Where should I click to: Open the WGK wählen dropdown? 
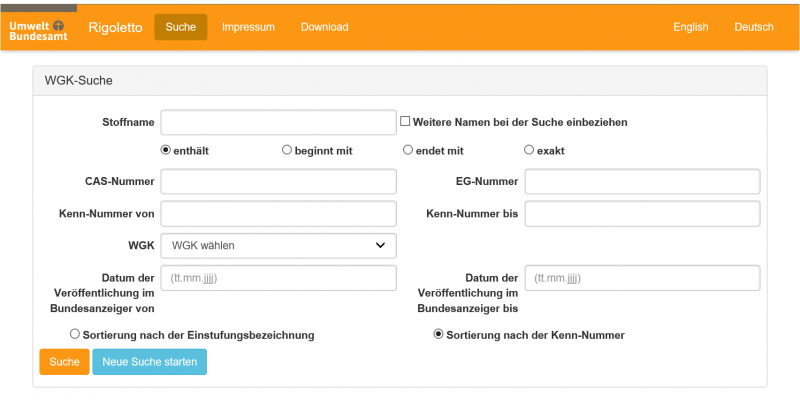coord(279,246)
